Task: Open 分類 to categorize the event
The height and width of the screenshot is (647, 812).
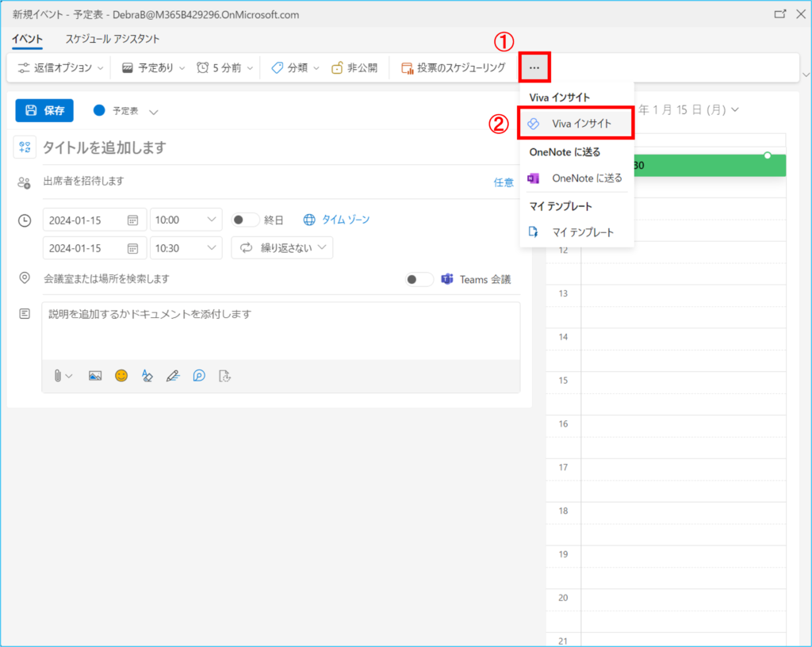Action: (293, 67)
